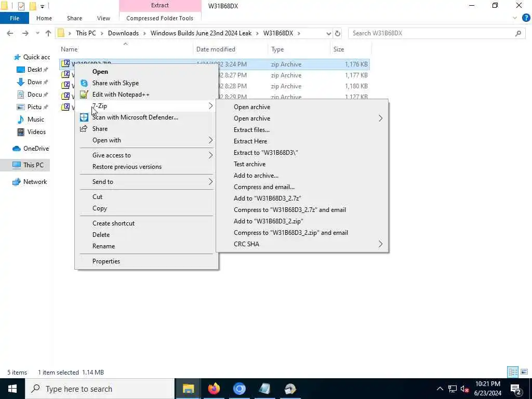This screenshot has width=532, height=399.
Task: Switch to large icons view layout
Action: (524, 372)
